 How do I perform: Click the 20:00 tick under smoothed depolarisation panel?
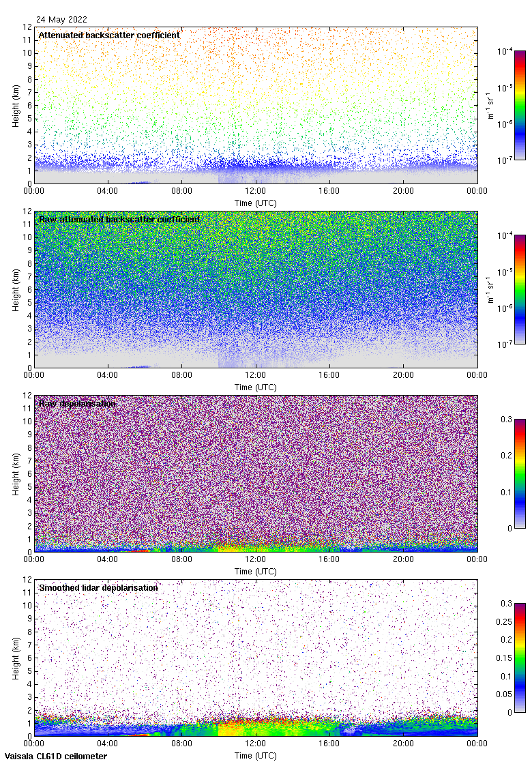click(404, 744)
